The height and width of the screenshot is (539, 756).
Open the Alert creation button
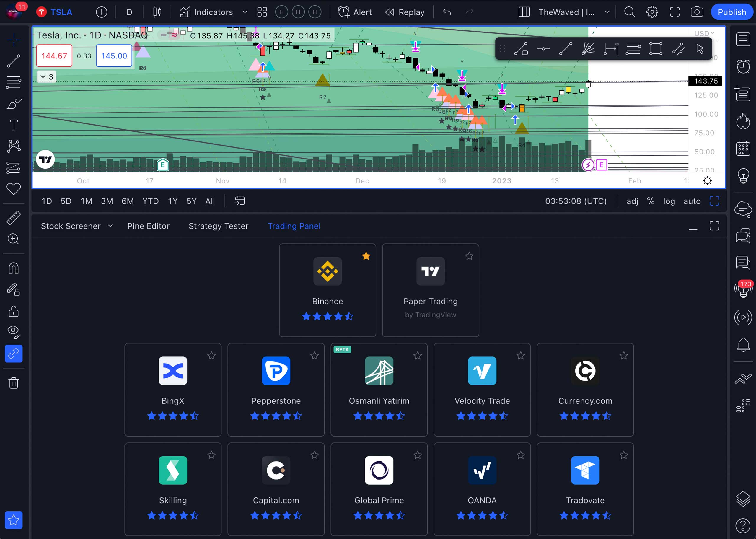[x=355, y=12]
